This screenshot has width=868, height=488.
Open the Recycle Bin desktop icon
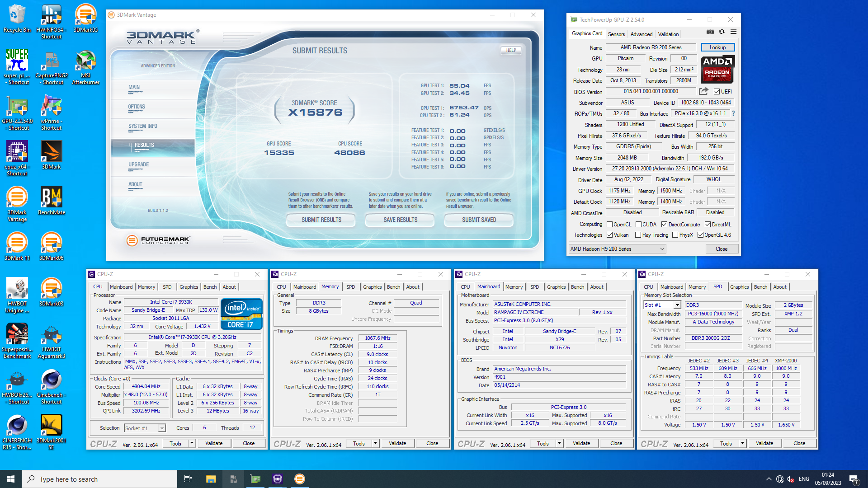coord(17,19)
